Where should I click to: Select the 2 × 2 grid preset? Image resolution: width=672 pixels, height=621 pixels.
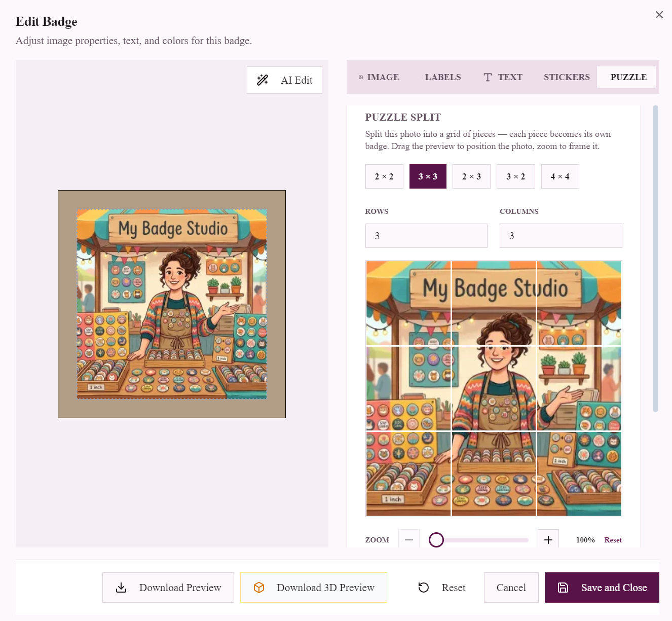point(384,176)
